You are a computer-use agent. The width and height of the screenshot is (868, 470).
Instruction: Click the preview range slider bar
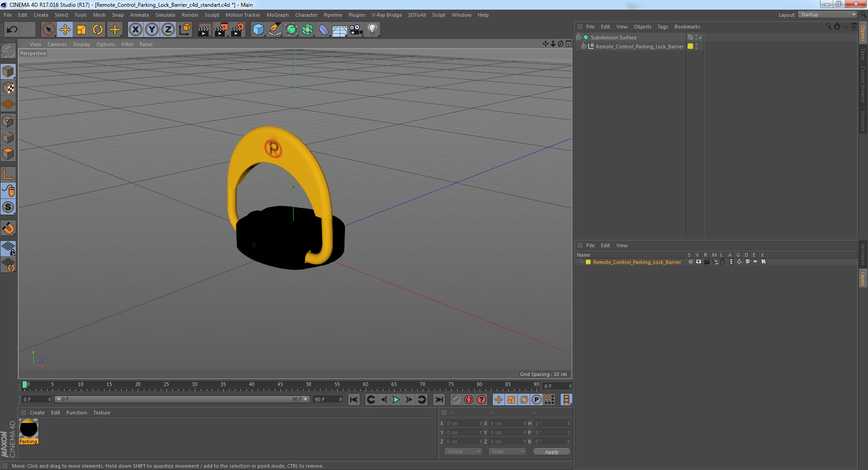point(182,399)
